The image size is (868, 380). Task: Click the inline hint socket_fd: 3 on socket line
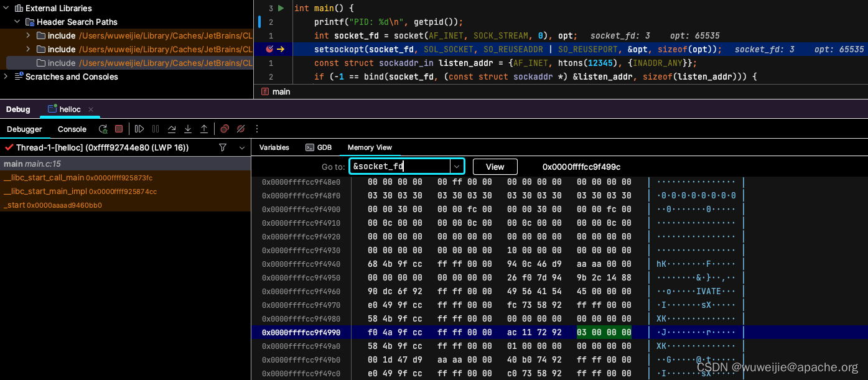coord(620,35)
